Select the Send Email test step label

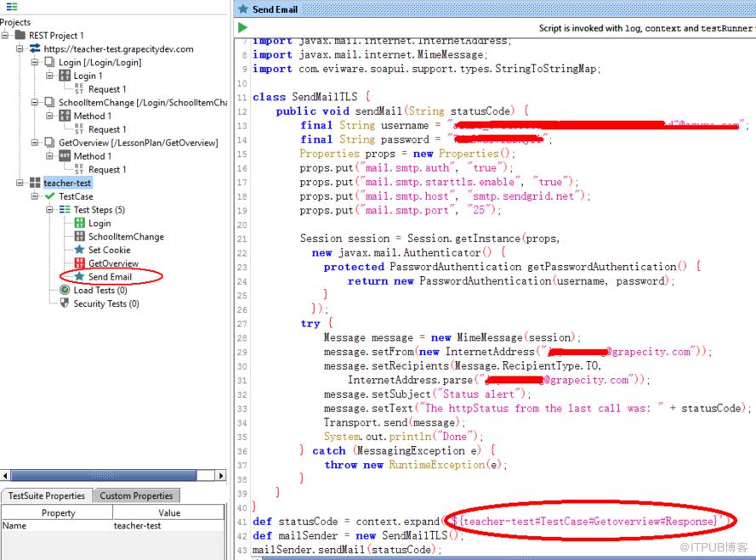[110, 277]
